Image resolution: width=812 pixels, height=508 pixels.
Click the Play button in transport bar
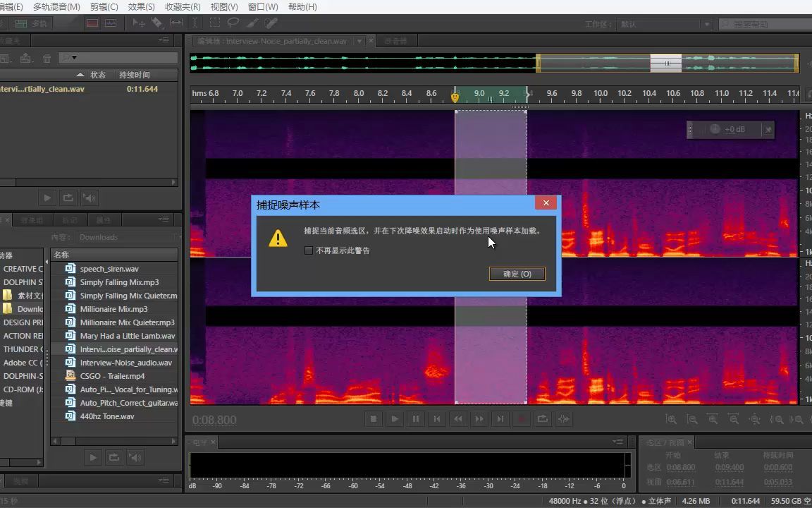pos(395,419)
